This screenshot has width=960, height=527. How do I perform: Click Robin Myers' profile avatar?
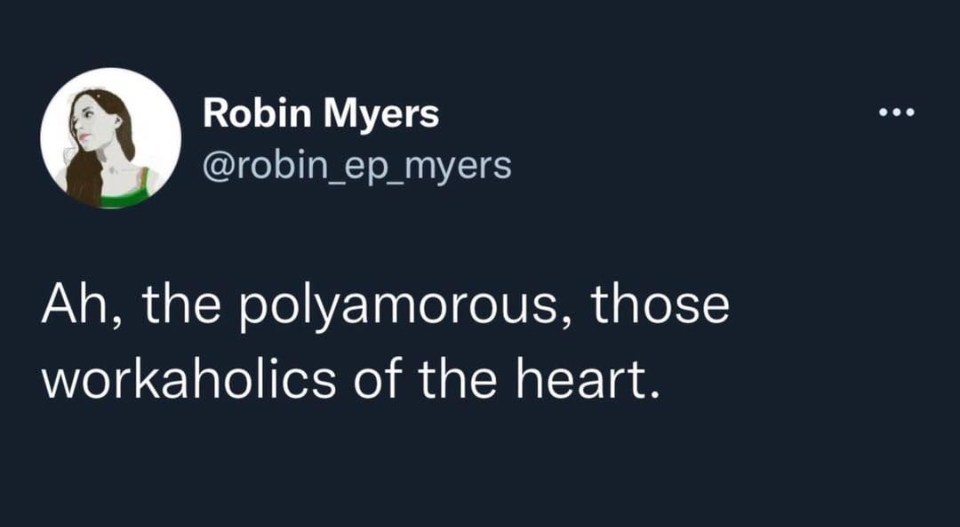tap(109, 138)
